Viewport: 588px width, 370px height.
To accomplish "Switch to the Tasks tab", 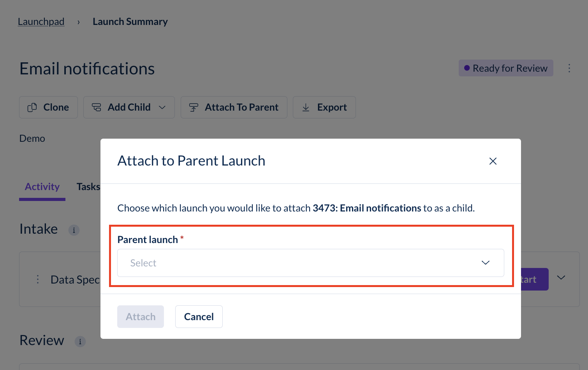I will click(x=88, y=187).
